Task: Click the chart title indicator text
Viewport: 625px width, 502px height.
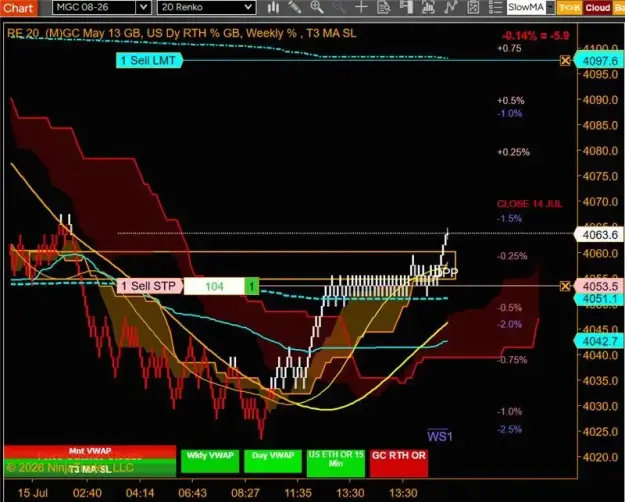Action: click(181, 33)
